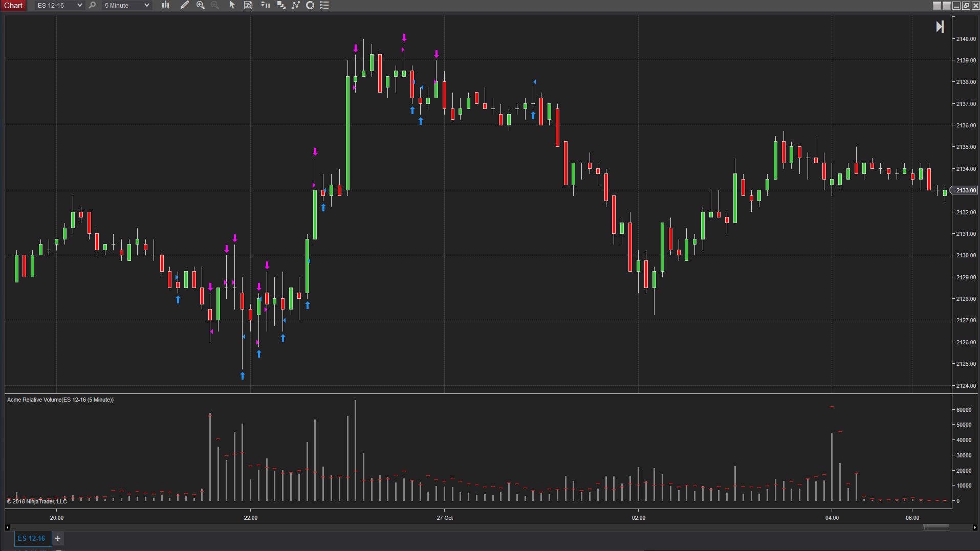Click the horizontal scrollbar thumb
Screen dimensions: 980x551
click(x=936, y=527)
